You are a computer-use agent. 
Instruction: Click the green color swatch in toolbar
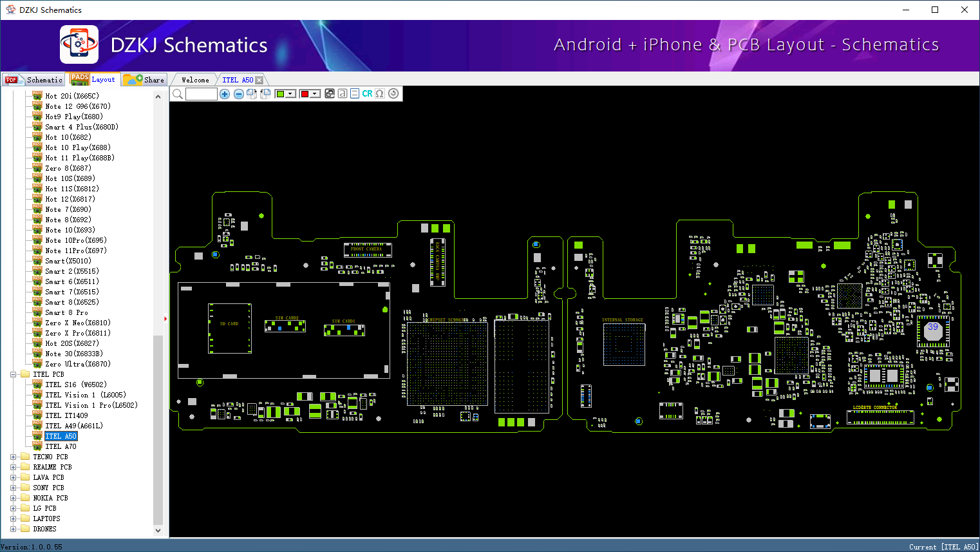click(280, 94)
